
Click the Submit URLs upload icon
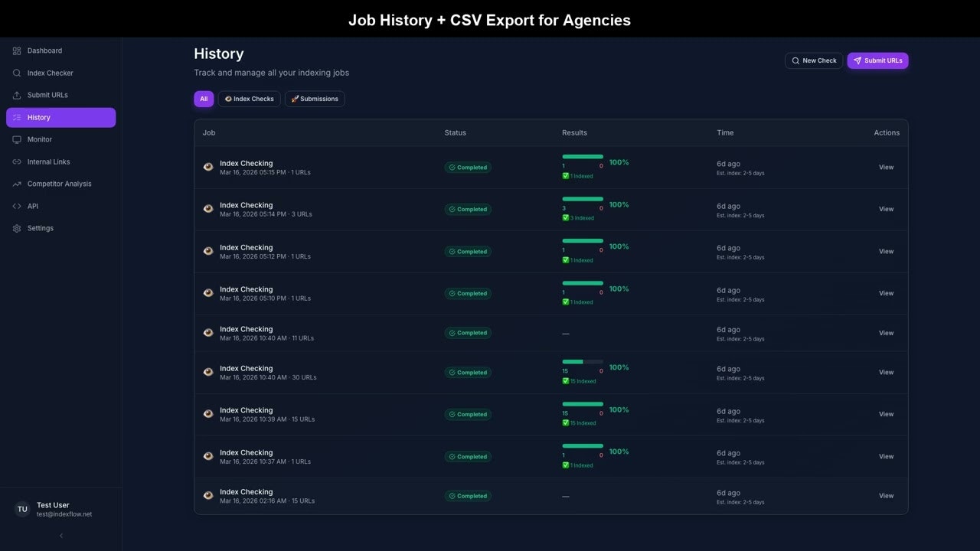pyautogui.click(x=17, y=96)
